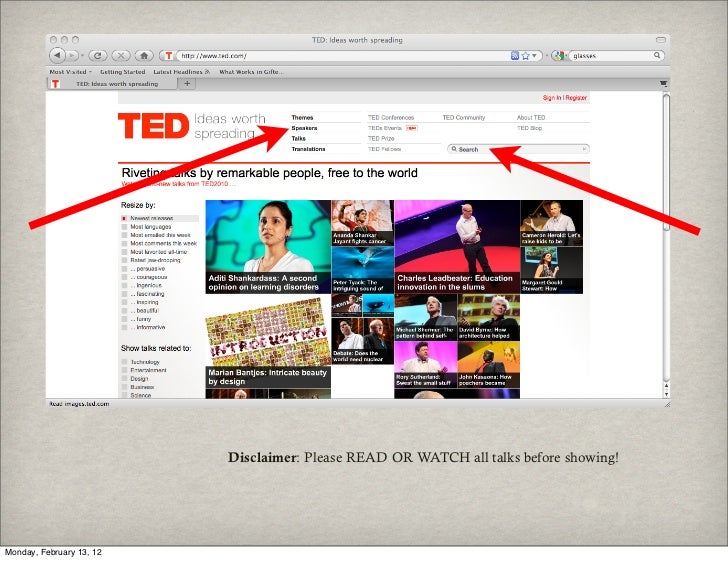Open the David Byrne architecture talk thumbnail

488,318
